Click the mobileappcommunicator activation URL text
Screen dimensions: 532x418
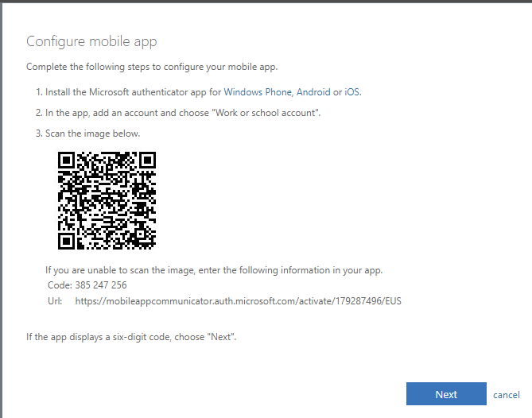click(239, 301)
